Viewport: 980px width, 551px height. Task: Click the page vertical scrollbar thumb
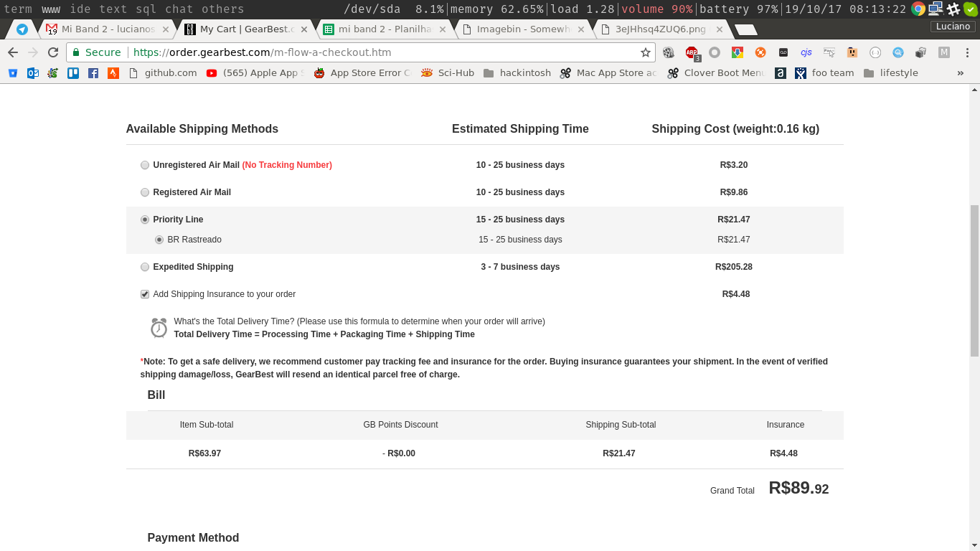pyautogui.click(x=974, y=281)
